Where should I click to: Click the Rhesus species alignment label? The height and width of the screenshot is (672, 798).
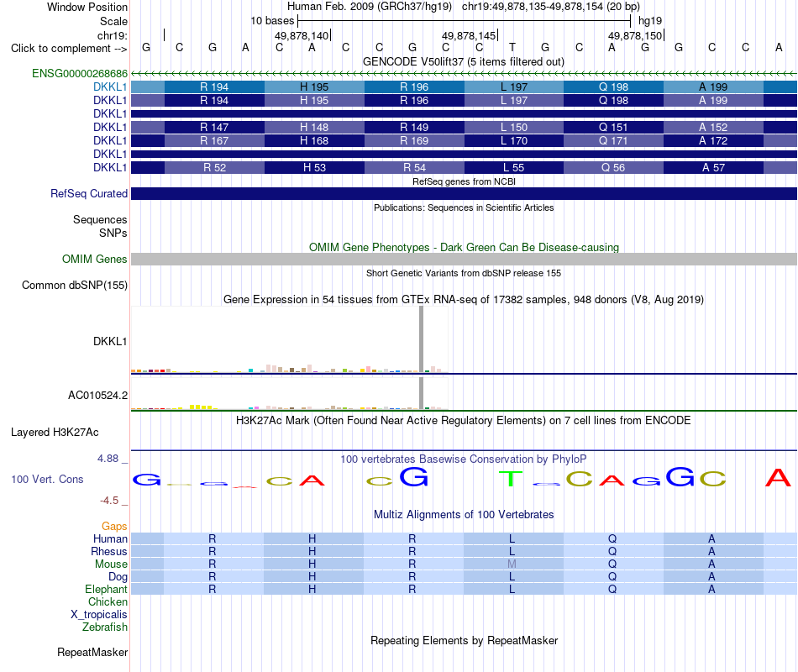coord(109,551)
